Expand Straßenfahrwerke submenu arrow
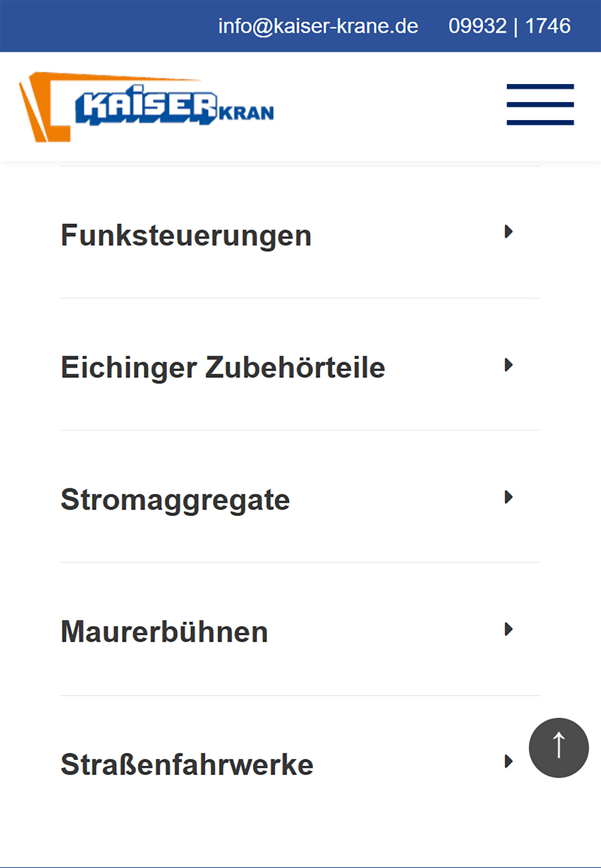Viewport: 601px width, 868px height. pyautogui.click(x=508, y=761)
